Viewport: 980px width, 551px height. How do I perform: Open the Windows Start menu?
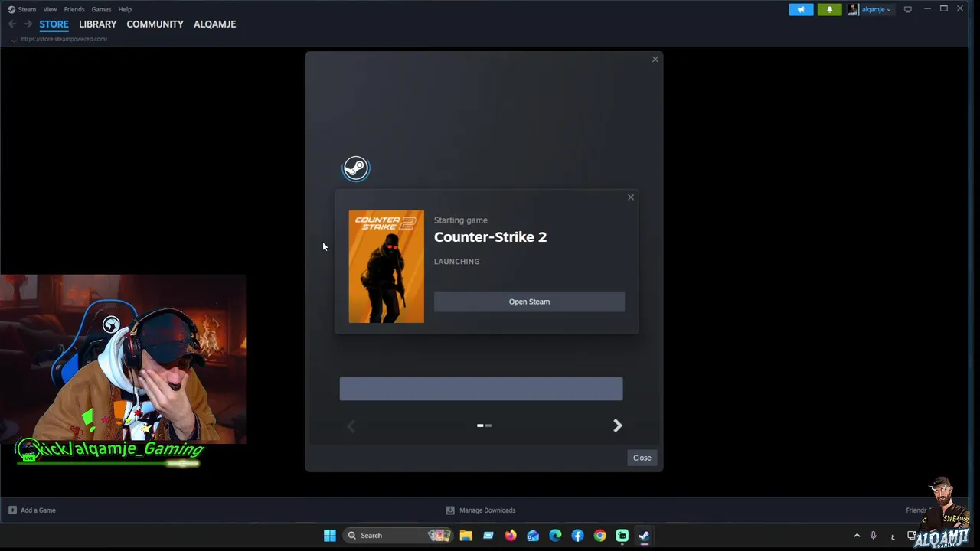[x=330, y=536]
